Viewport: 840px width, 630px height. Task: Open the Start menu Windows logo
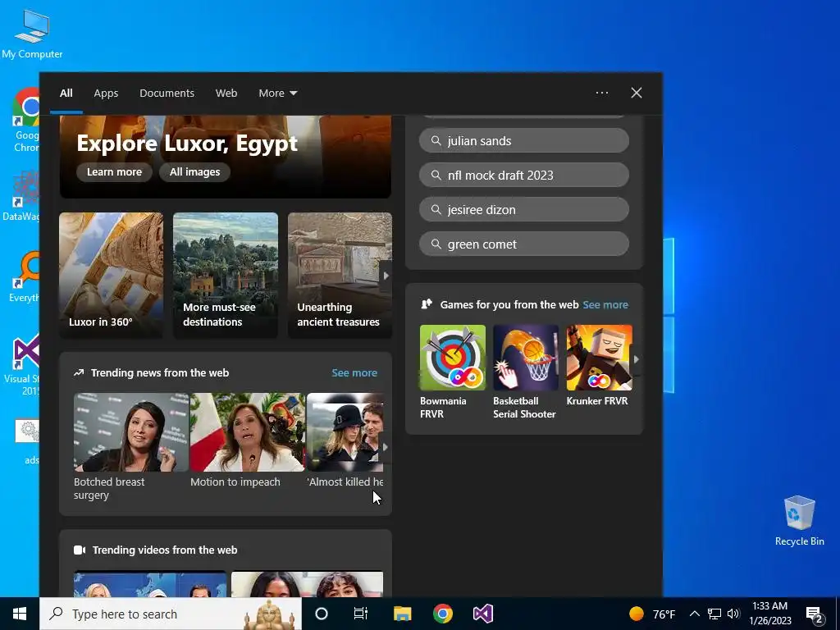pos(20,614)
